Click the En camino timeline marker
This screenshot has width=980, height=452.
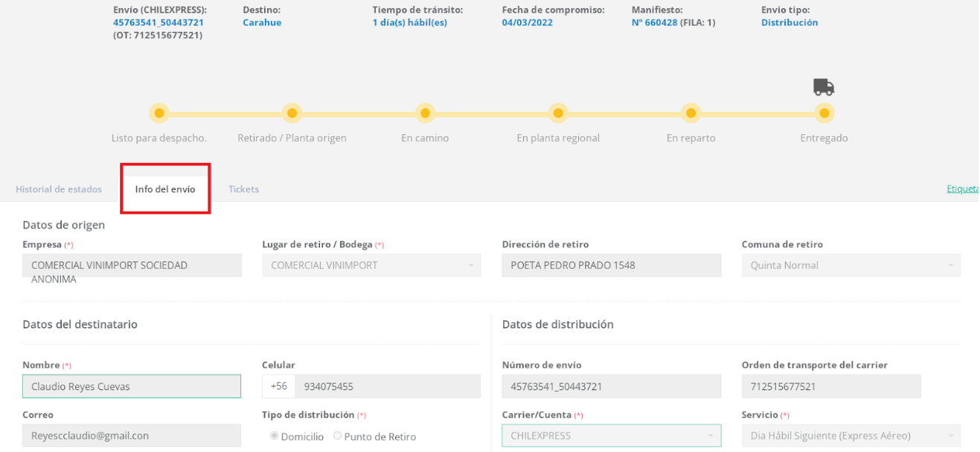click(x=425, y=113)
